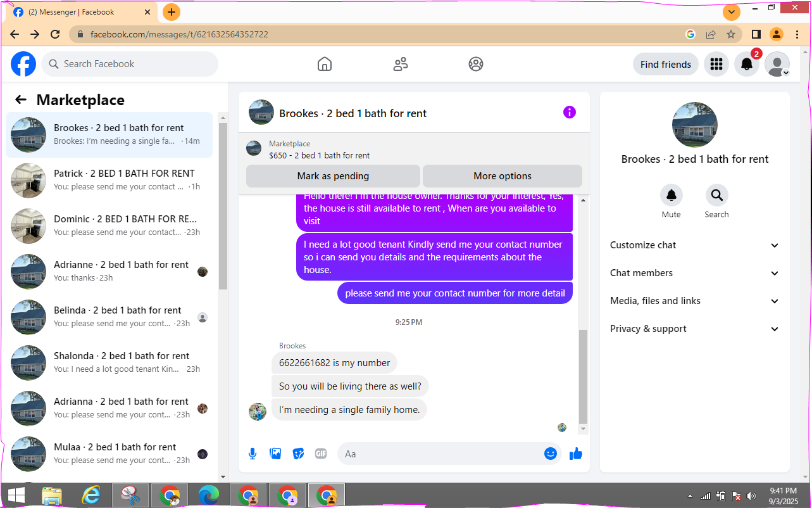
Task: Open the Windows Start menu
Action: tap(16, 495)
